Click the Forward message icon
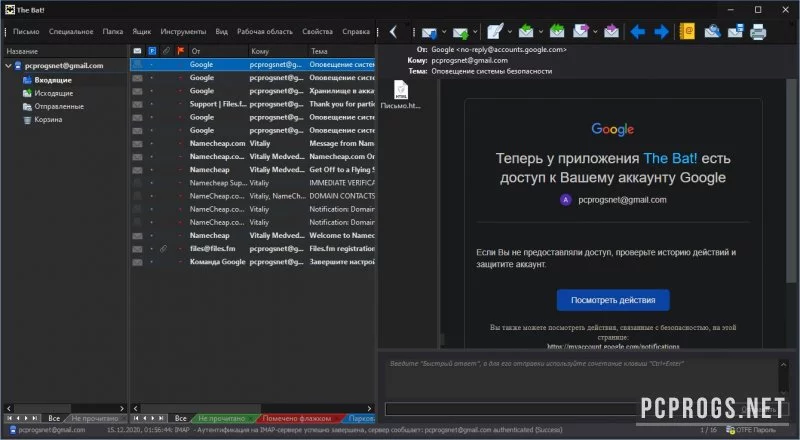This screenshot has width=800, height=440. click(x=581, y=32)
